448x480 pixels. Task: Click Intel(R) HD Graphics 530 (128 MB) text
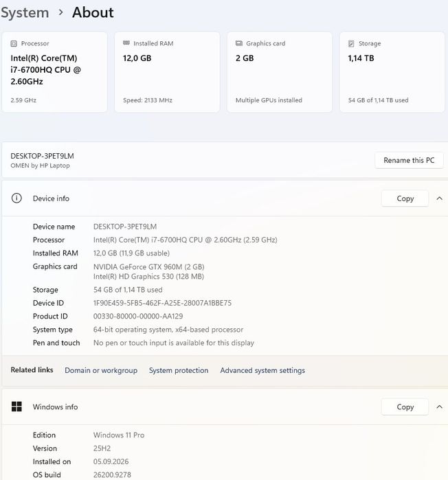pos(148,277)
